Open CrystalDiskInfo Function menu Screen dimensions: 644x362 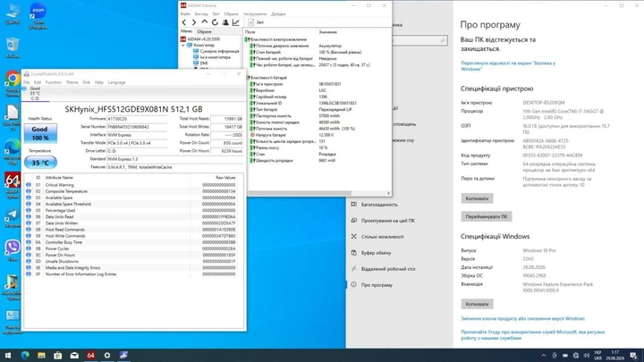tap(54, 82)
